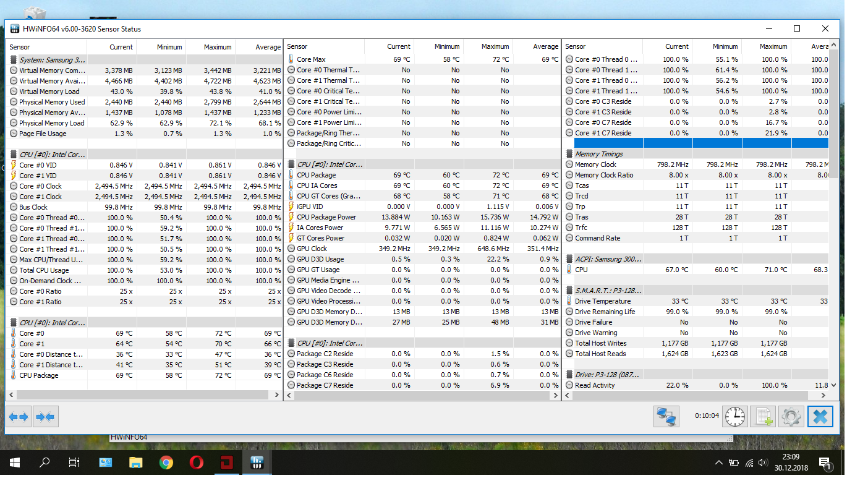Open the taskbar app left of File Explorer

[105, 463]
